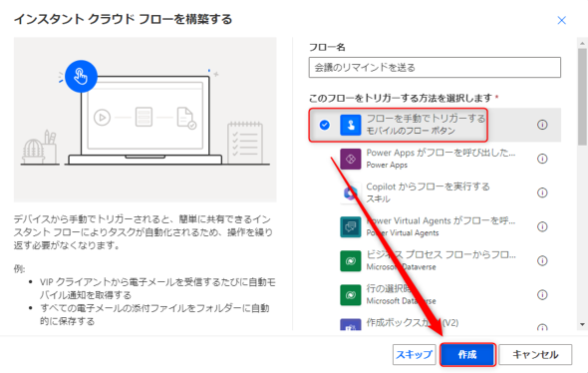Click the 作成 button
The height and width of the screenshot is (373, 588).
467,355
